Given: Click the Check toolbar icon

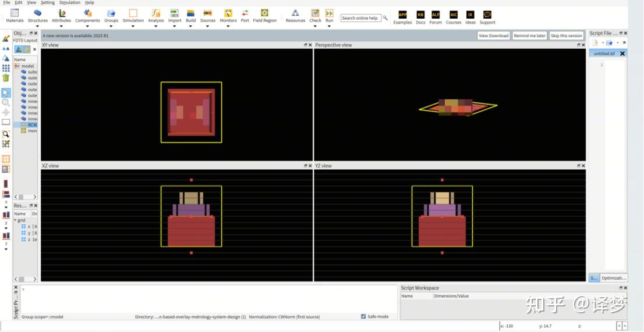Looking at the screenshot, I should [315, 13].
